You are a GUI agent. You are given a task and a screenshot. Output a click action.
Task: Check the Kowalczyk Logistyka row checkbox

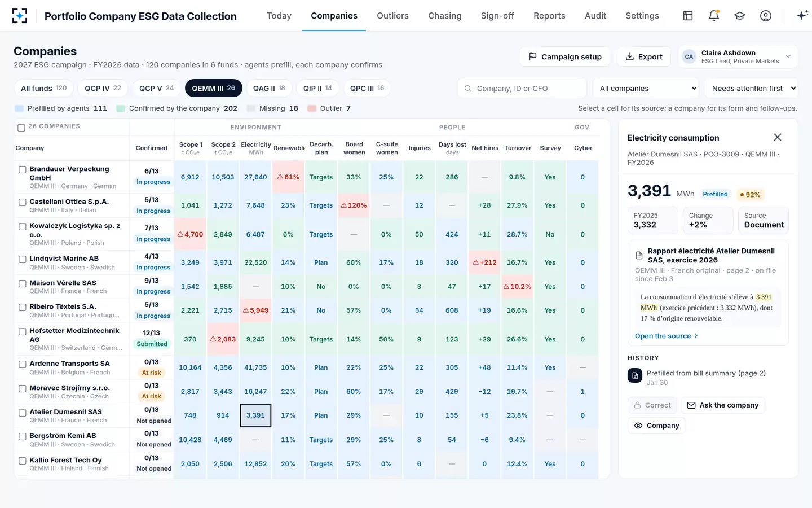click(x=23, y=226)
